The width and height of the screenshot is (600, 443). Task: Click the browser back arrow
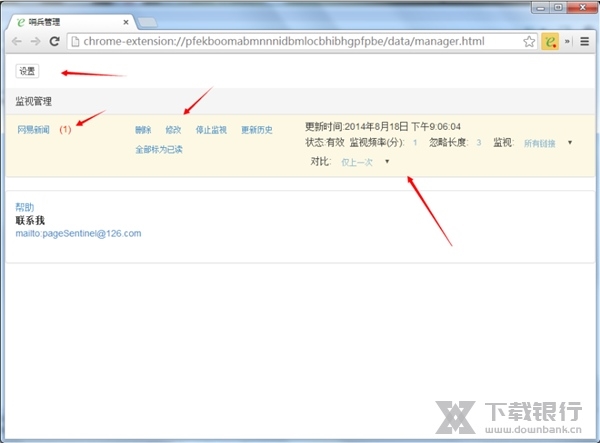(16, 42)
